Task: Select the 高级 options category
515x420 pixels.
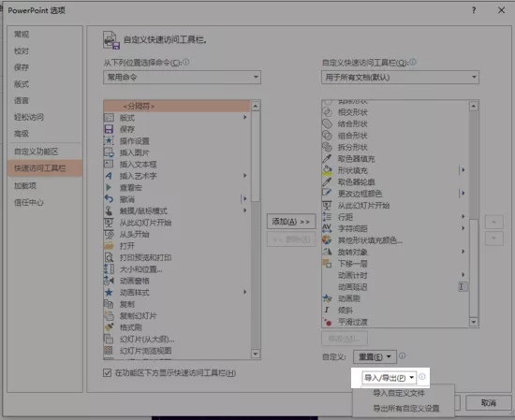Action: coord(22,134)
